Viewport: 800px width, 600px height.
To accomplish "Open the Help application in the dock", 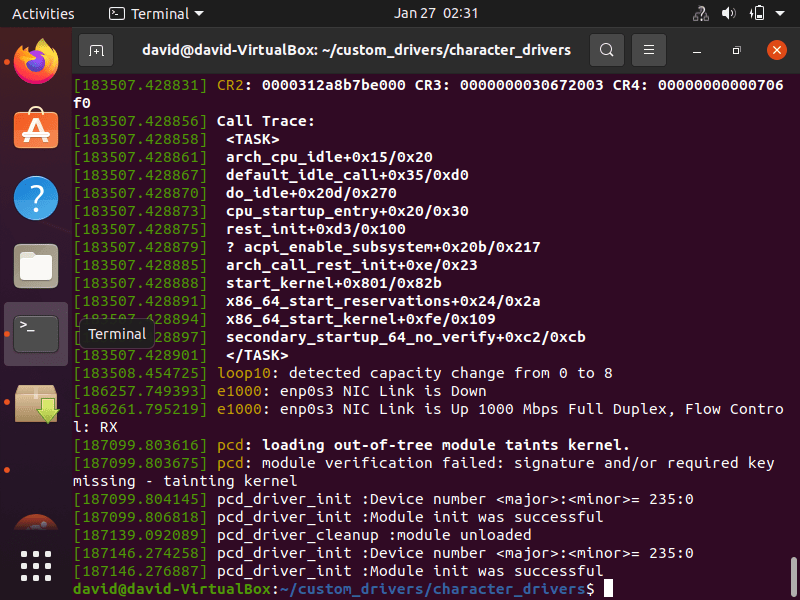I will point(36,198).
